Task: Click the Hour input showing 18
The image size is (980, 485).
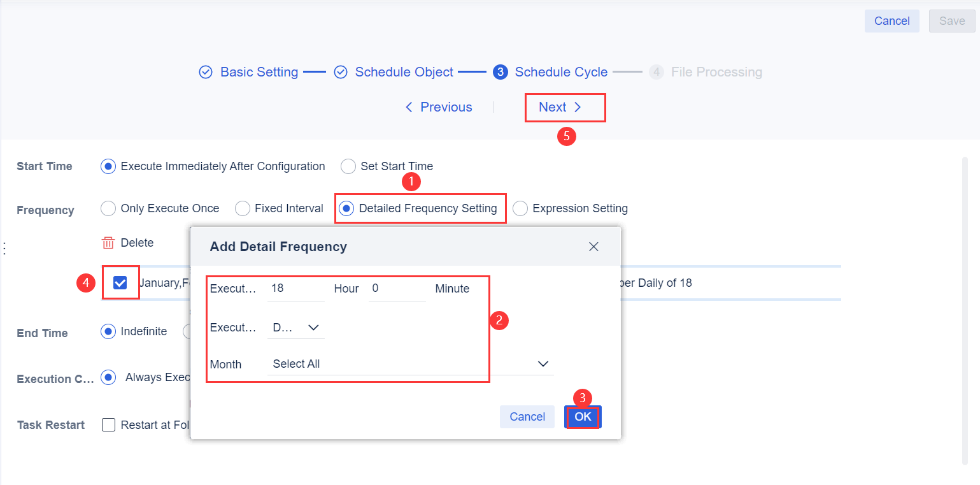Action: [x=296, y=288]
